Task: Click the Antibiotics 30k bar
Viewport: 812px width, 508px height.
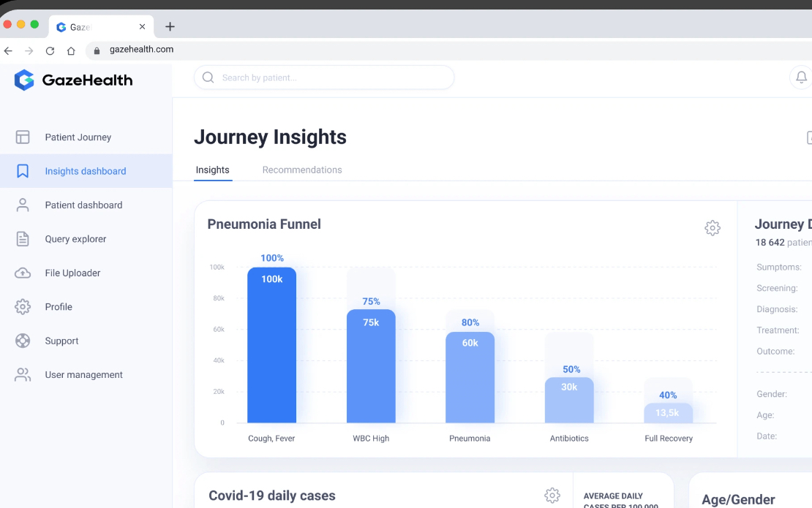Action: tap(569, 400)
